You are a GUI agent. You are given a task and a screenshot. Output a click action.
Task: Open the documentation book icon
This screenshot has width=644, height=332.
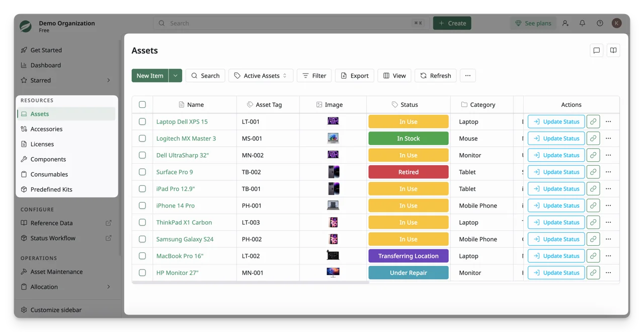pyautogui.click(x=613, y=50)
